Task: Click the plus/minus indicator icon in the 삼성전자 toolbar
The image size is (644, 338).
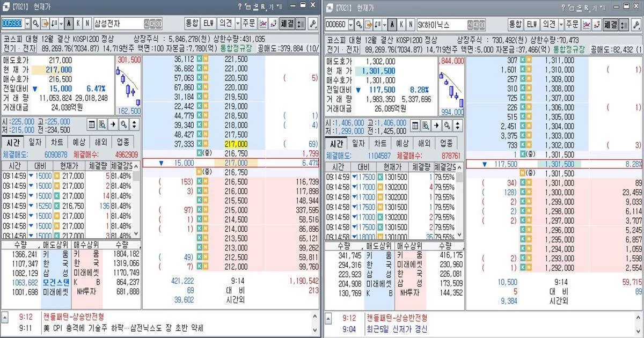Action: point(274,24)
